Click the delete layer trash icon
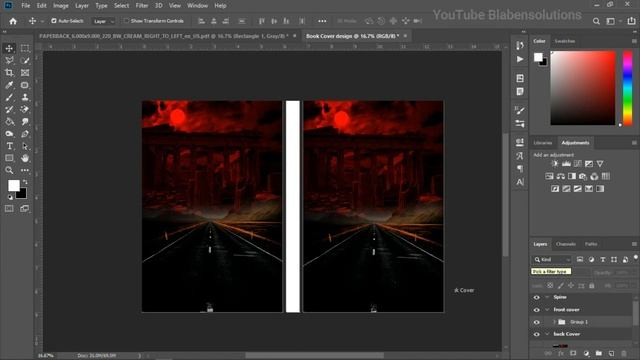This screenshot has height=360, width=640. coord(624,353)
